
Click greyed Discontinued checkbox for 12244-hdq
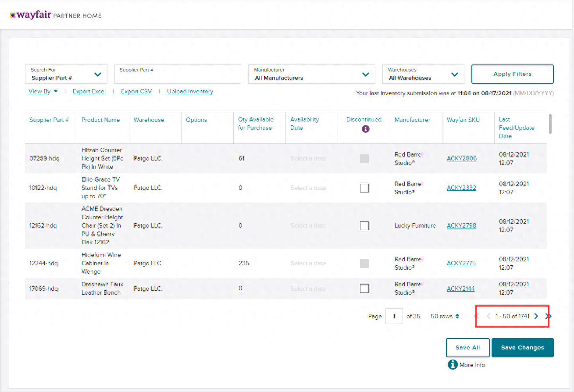[364, 263]
